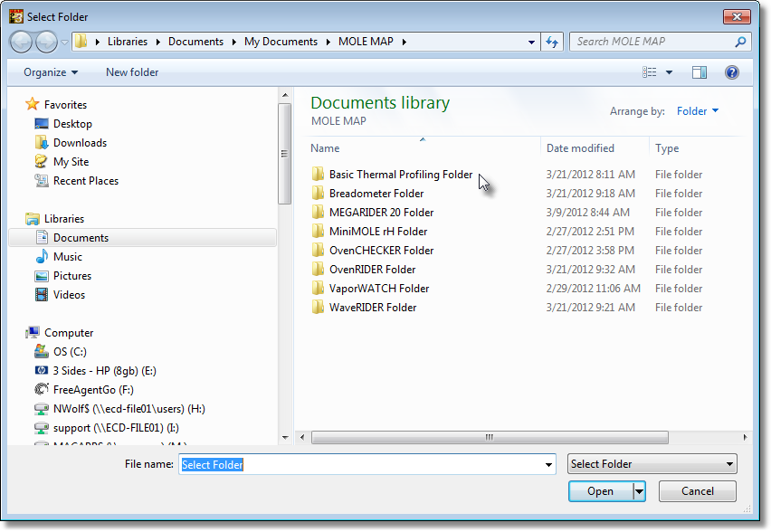The width and height of the screenshot is (771, 532).
Task: Open the recent pages dropdown arrow
Action: [x=64, y=43]
